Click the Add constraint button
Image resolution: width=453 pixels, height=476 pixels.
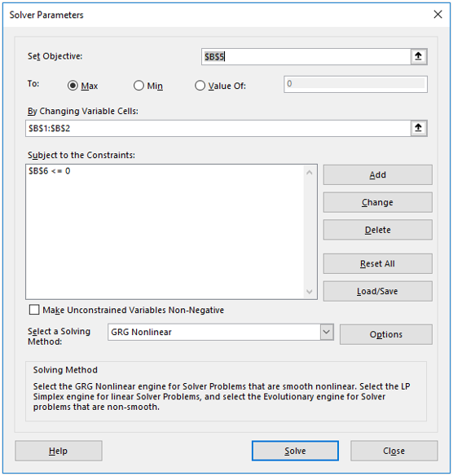[378, 175]
